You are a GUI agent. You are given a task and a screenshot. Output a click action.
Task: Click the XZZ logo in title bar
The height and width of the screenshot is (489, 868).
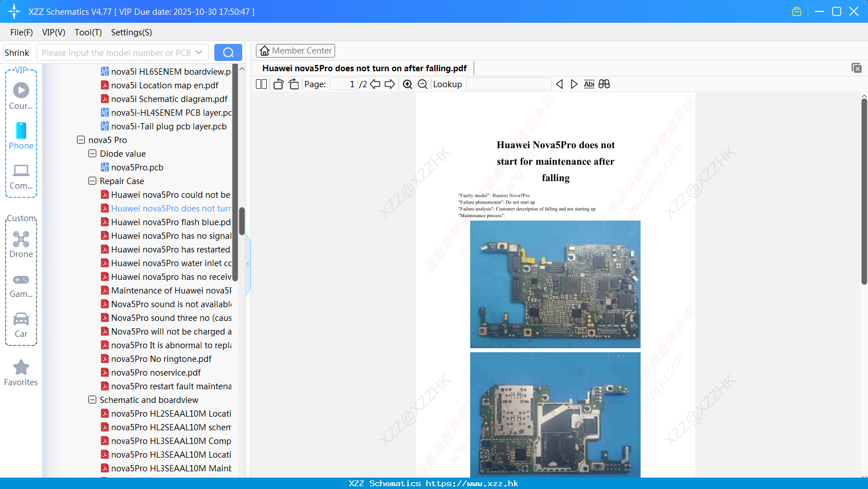14,11
